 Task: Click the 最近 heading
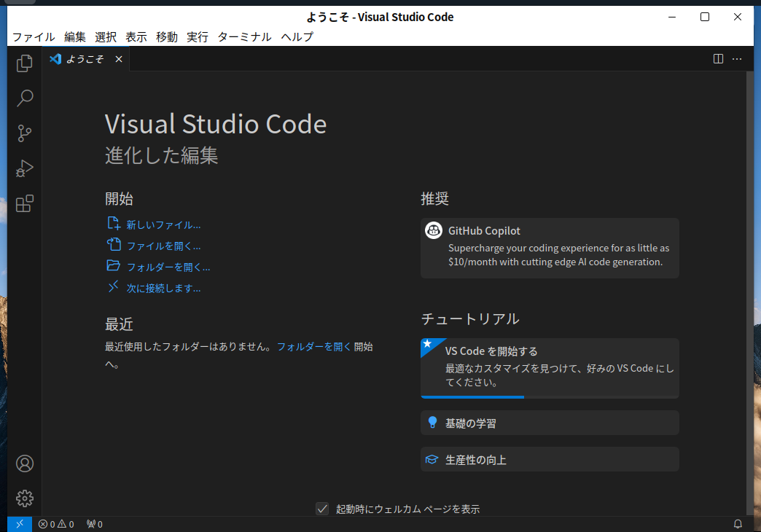point(119,324)
